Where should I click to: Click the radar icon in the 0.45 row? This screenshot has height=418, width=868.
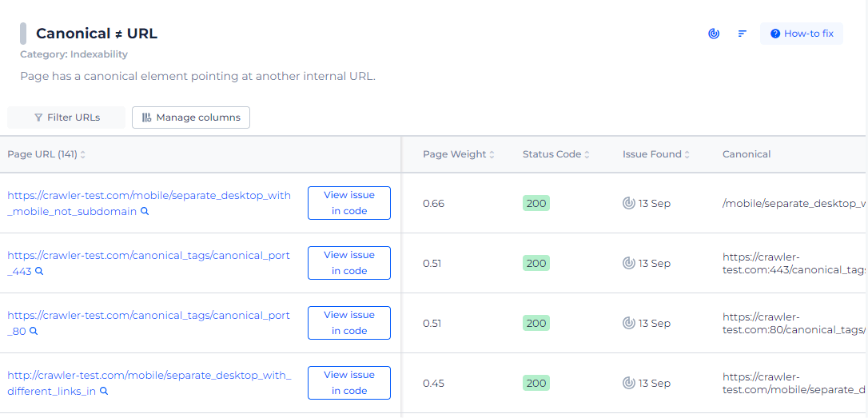tap(628, 383)
